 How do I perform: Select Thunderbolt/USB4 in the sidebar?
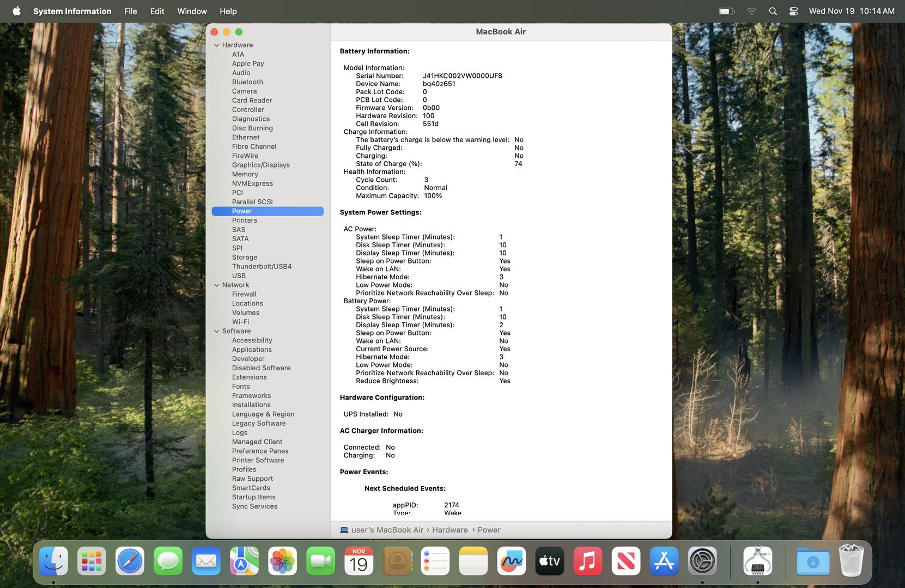point(262,267)
